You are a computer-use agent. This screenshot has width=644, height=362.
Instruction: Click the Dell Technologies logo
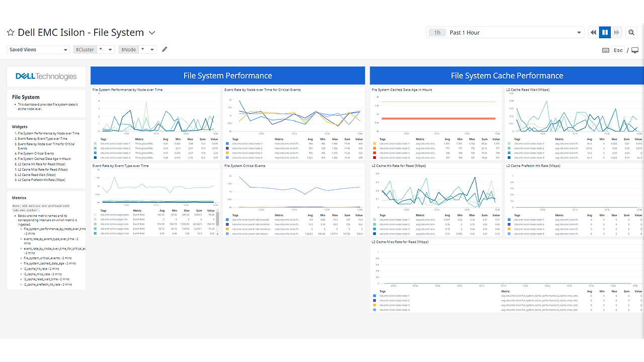tap(46, 76)
